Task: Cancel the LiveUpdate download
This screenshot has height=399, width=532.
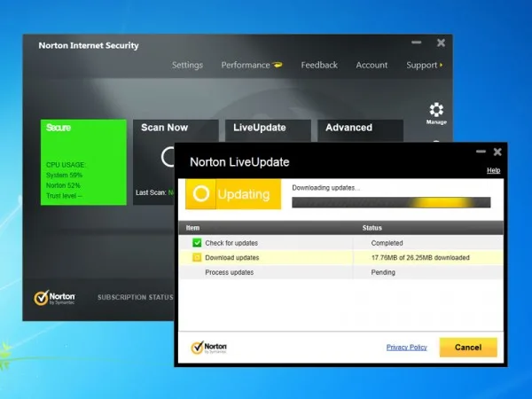Action: (468, 347)
